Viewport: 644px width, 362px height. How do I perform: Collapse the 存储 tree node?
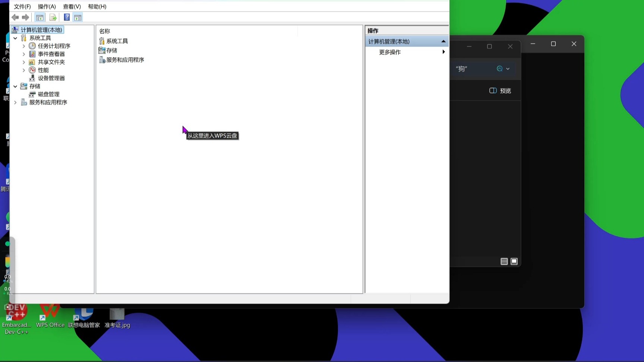(x=15, y=86)
